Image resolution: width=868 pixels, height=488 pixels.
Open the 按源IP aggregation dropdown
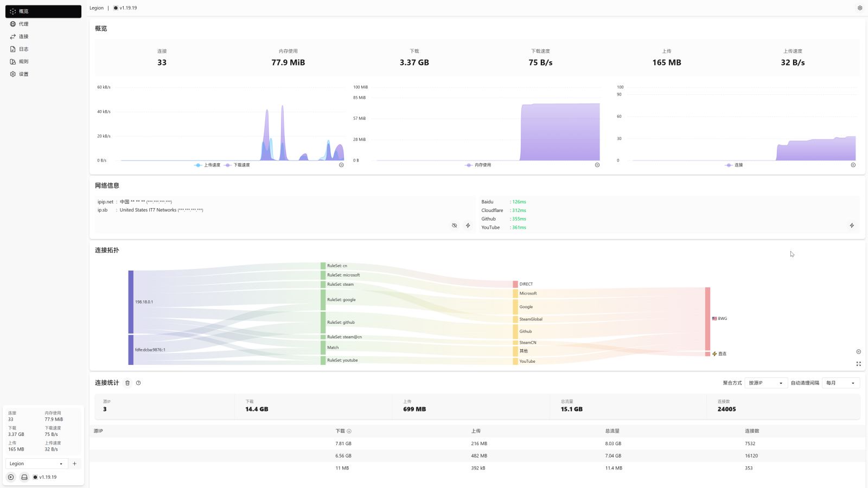tap(765, 383)
